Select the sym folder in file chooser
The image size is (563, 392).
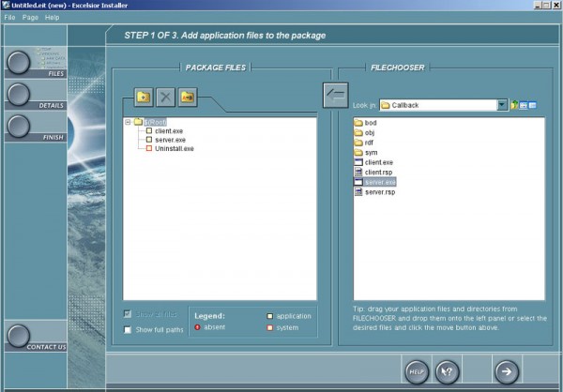366,153
